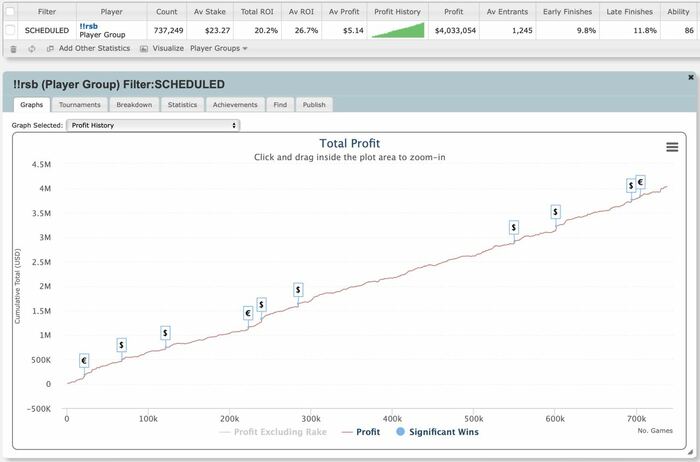Sort by the Av ROI column header
This screenshot has width=700, height=462.
(301, 12)
